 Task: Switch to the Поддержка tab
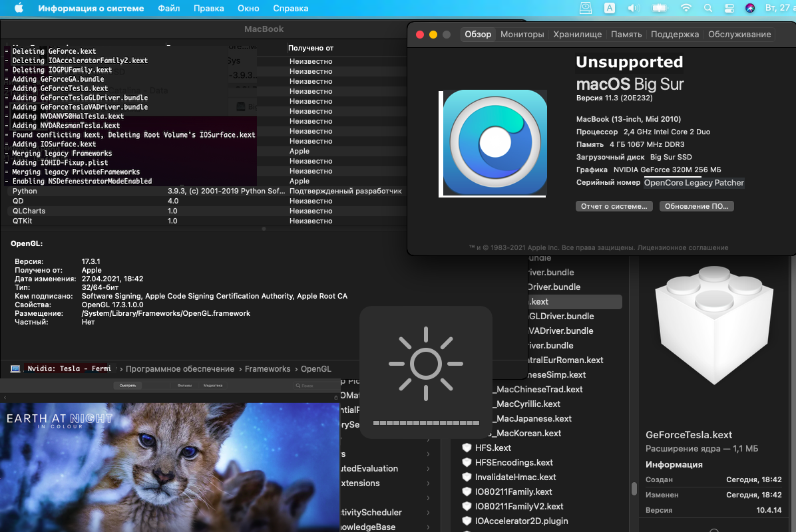(675, 35)
